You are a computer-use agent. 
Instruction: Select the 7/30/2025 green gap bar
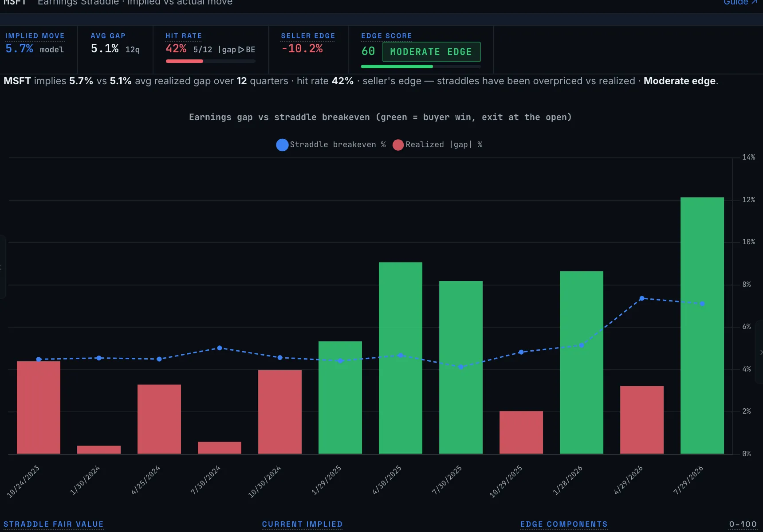pyautogui.click(x=461, y=368)
